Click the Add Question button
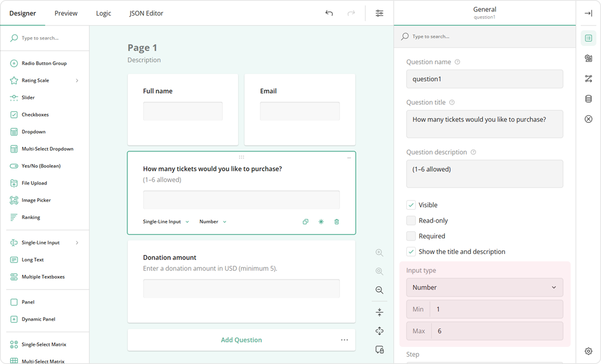 click(241, 340)
